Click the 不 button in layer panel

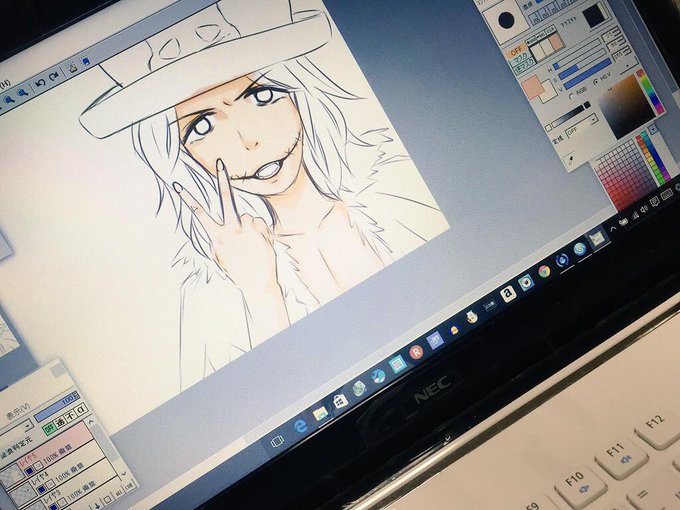click(70, 415)
